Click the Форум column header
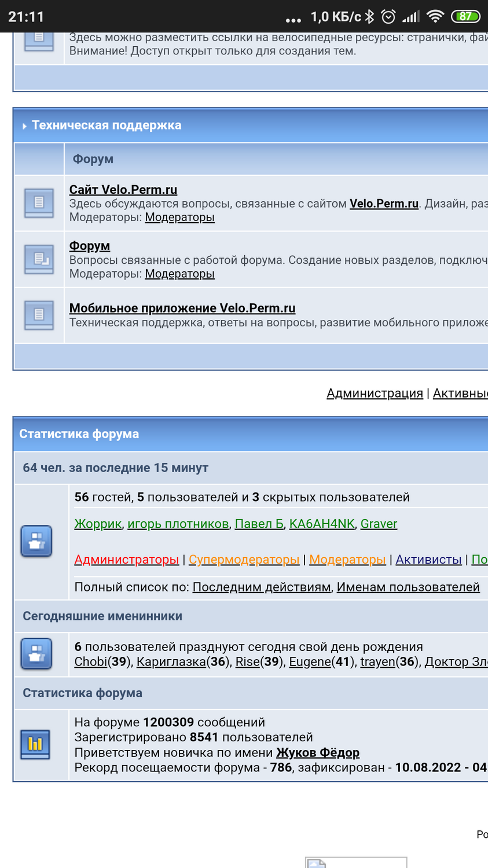This screenshot has height=868, width=488. 93,159
